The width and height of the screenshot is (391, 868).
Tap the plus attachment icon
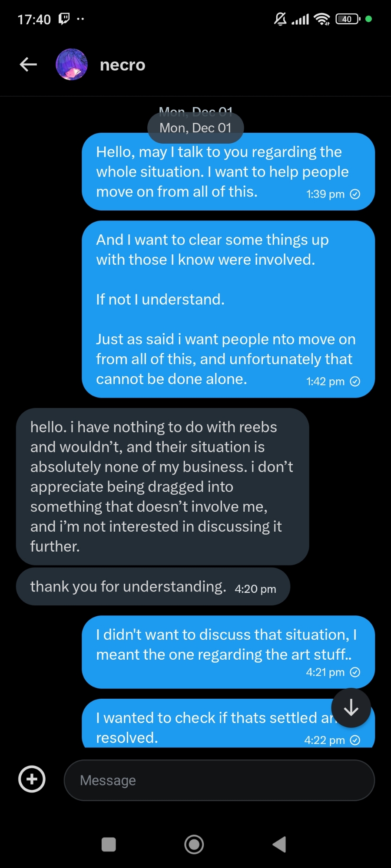click(32, 779)
